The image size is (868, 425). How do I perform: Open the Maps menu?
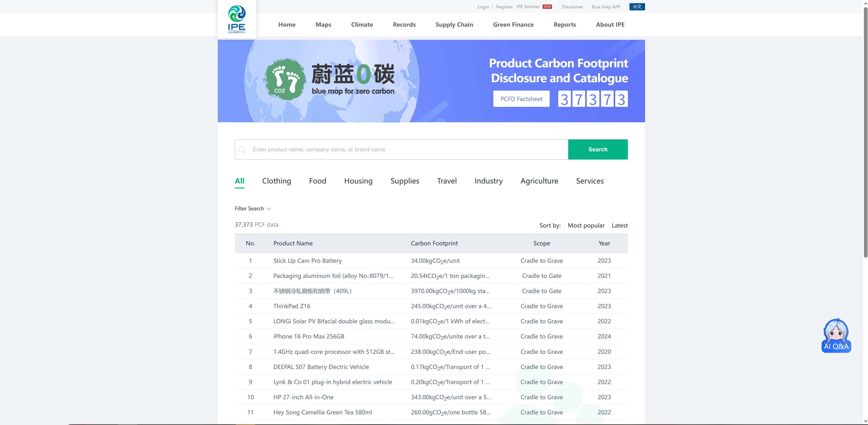coord(323,25)
